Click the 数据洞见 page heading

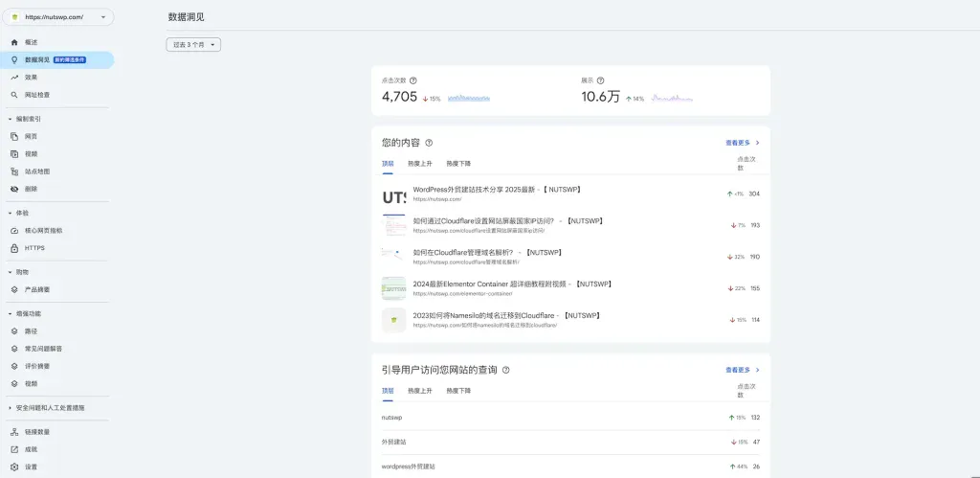click(187, 17)
